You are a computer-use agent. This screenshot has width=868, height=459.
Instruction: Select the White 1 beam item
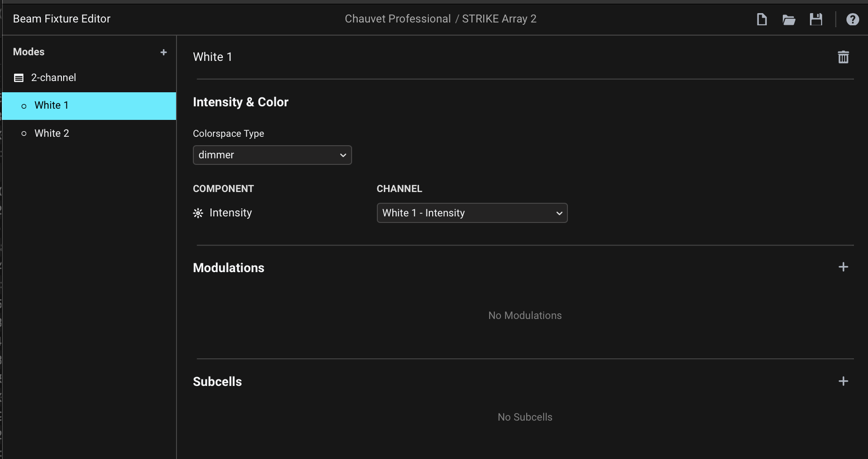pyautogui.click(x=51, y=106)
